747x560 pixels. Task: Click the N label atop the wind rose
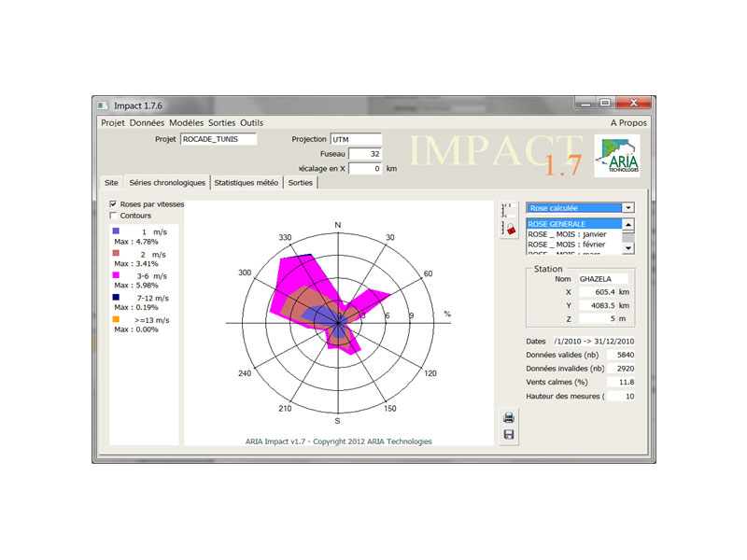(x=338, y=225)
